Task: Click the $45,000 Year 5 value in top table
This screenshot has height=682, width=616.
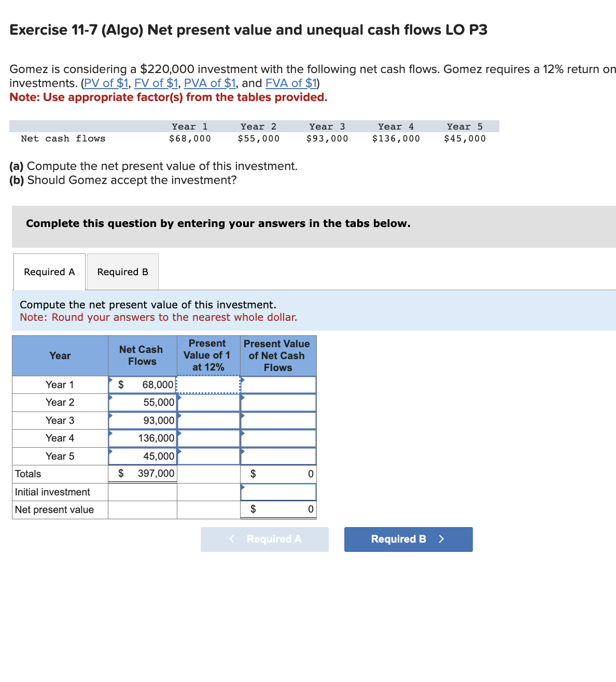Action: pos(465,138)
